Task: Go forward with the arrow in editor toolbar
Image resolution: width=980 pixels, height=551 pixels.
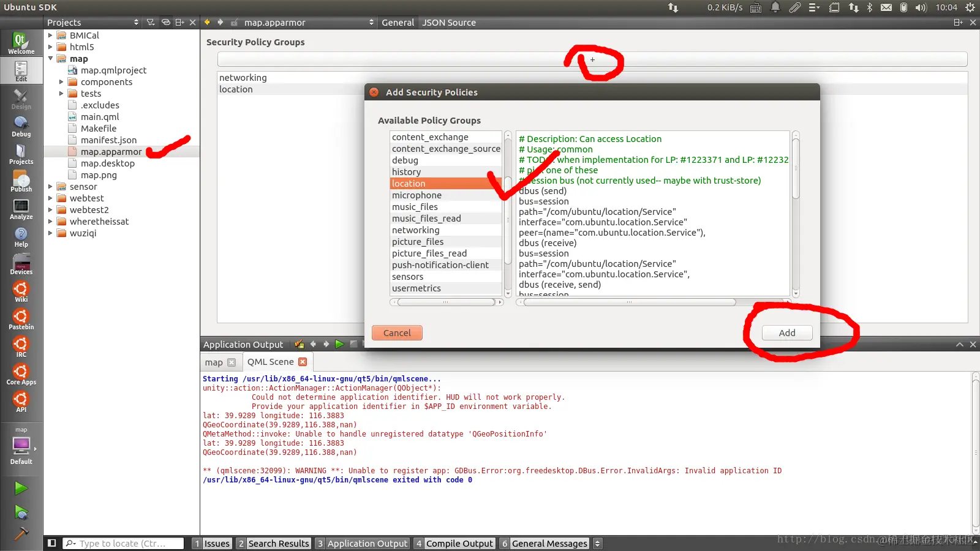Action: point(221,23)
